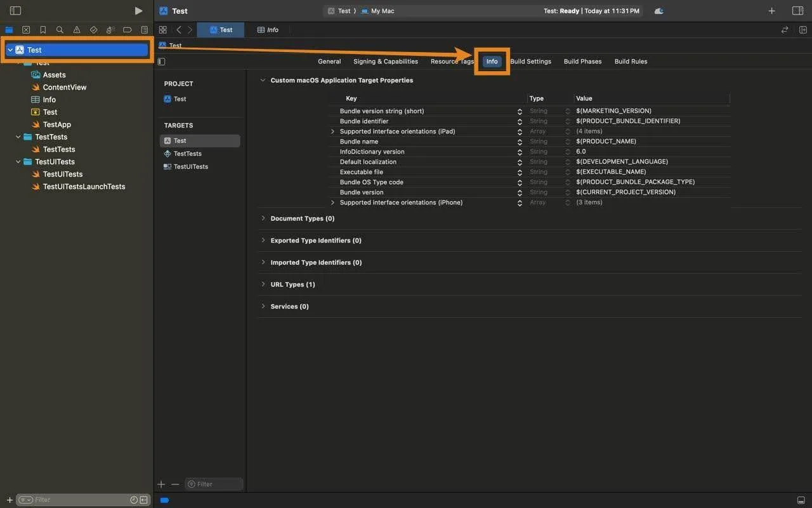
Task: Add a new target with plus button
Action: pos(161,484)
